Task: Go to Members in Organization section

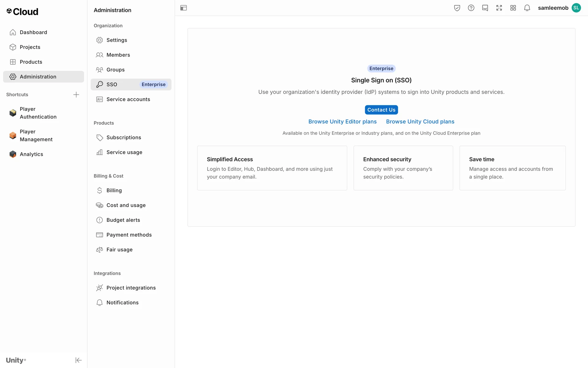Action: [x=118, y=55]
